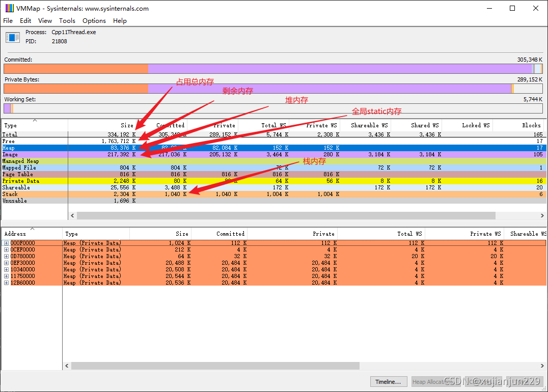
Task: Click the VMMap app icon in title bar
Action: (x=10, y=8)
